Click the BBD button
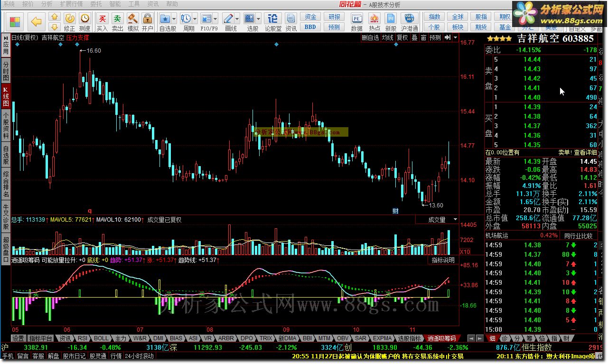 [x=310, y=27]
